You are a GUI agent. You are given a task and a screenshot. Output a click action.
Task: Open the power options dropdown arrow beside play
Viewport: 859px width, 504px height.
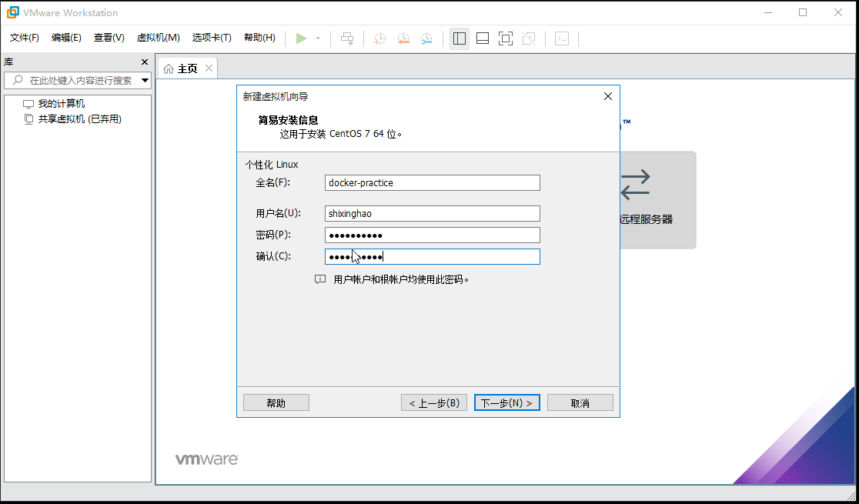point(318,38)
